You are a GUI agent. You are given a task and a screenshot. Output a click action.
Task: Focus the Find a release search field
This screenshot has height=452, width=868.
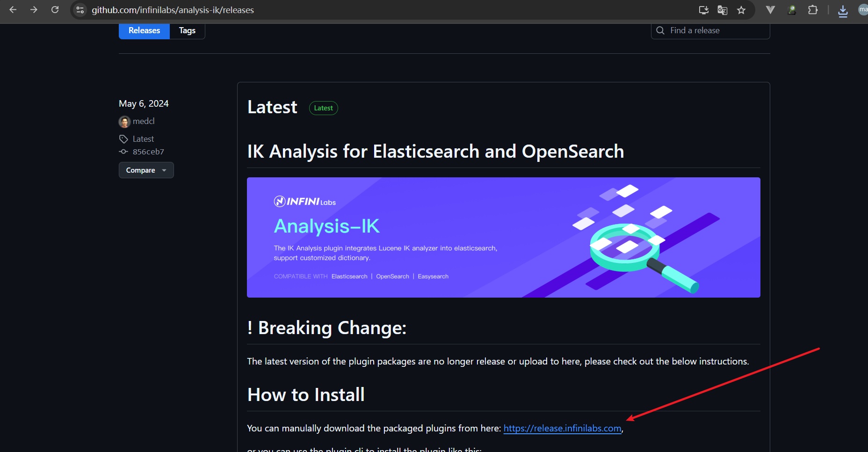tap(710, 30)
